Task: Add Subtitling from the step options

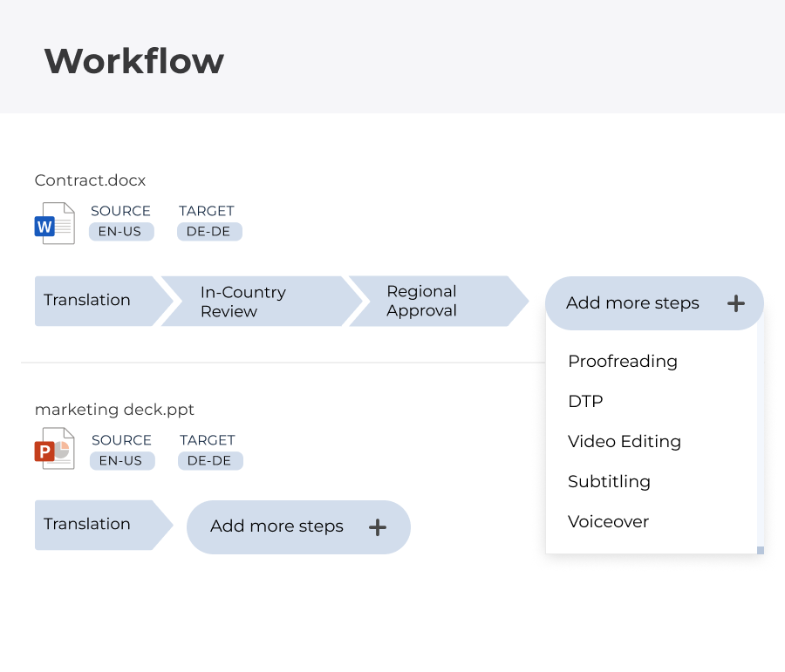Action: 610,482
